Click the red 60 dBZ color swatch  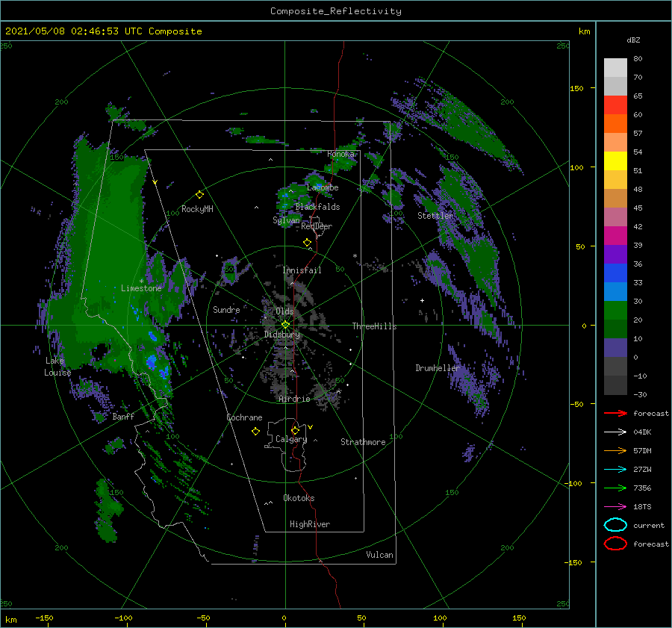[615, 105]
